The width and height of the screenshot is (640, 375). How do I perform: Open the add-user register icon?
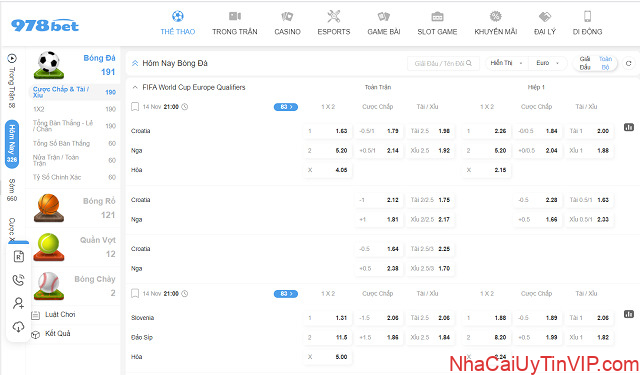coord(18,303)
